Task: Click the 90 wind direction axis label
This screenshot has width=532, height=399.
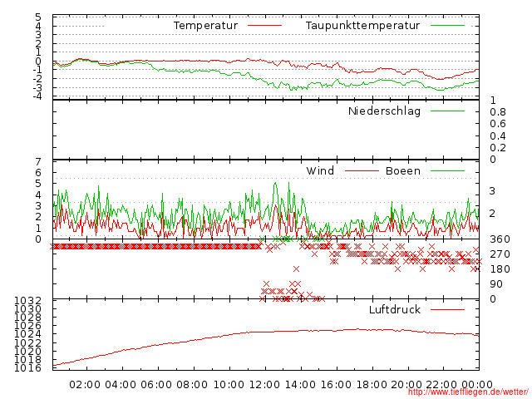Action: click(496, 284)
